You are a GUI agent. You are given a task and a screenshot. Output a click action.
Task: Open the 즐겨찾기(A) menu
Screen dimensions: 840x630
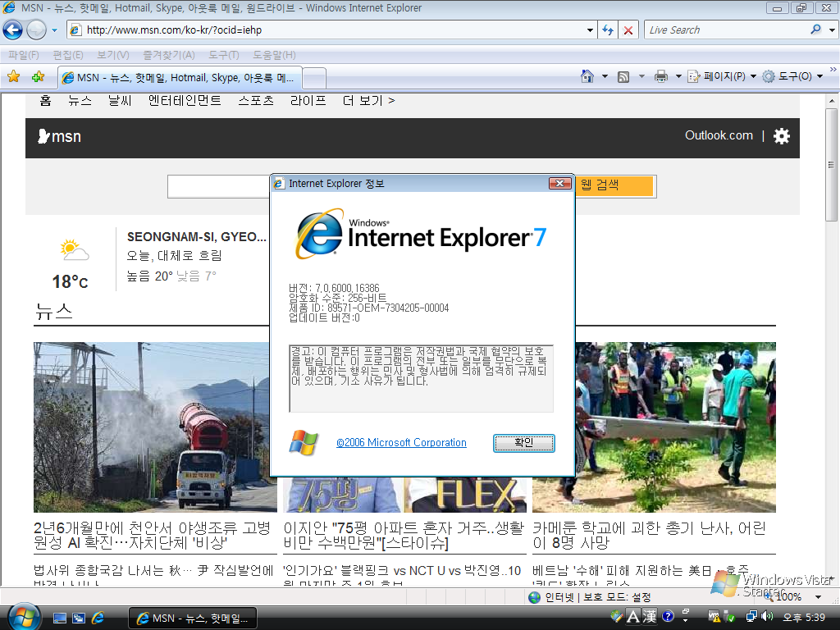click(169, 55)
